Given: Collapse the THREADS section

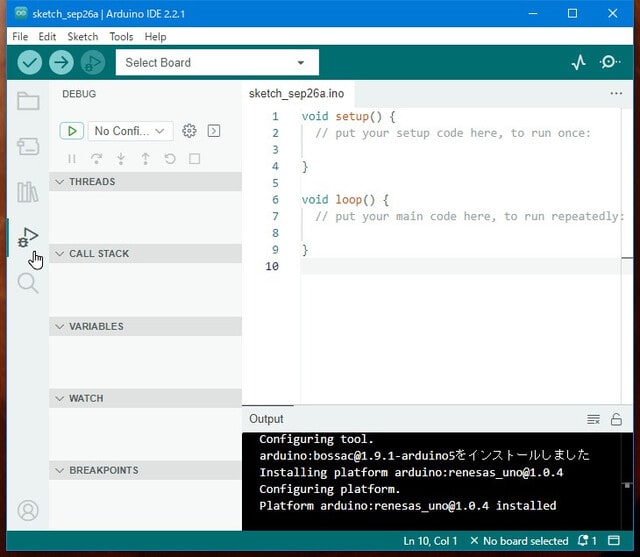Looking at the screenshot, I should pos(145,182).
